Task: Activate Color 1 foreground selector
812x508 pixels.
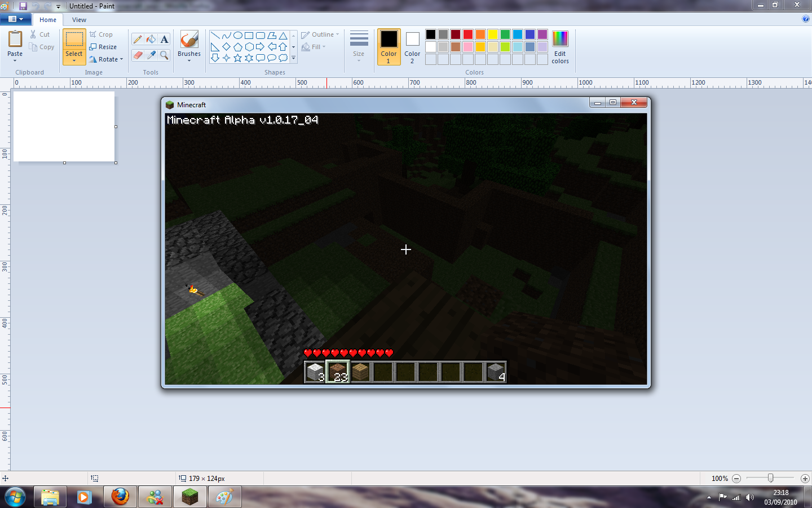Action: click(x=389, y=47)
